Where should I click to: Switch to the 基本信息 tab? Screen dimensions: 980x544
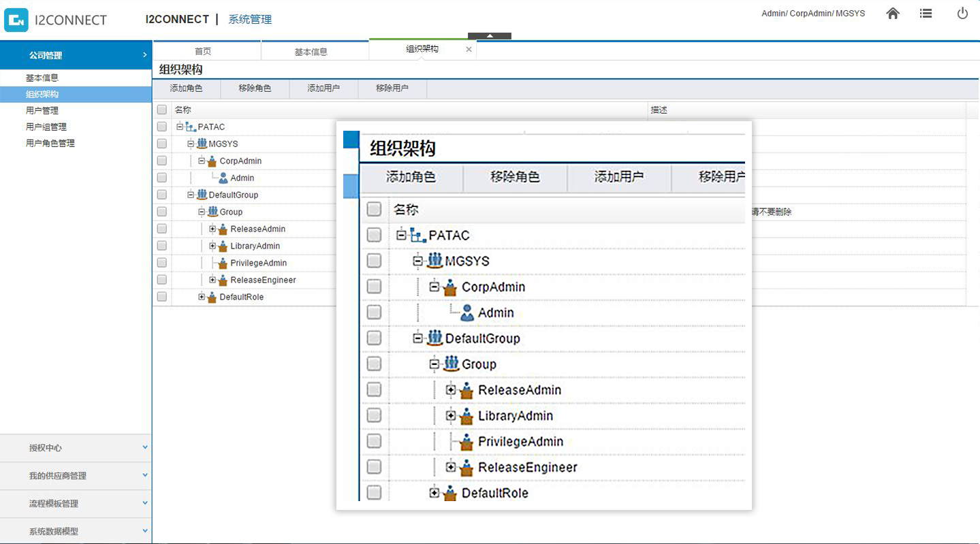point(315,51)
